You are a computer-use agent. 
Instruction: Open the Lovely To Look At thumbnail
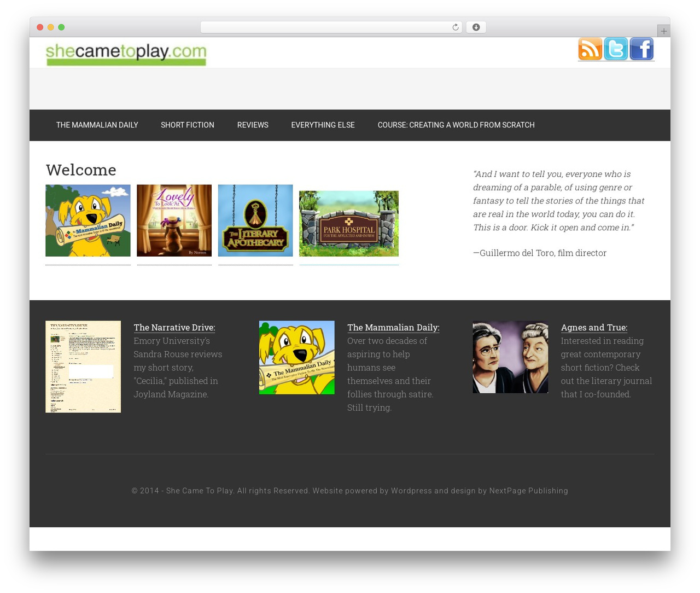coord(174,220)
